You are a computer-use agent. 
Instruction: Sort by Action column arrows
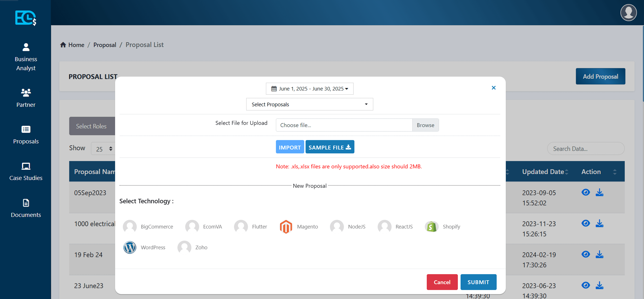coord(614,172)
